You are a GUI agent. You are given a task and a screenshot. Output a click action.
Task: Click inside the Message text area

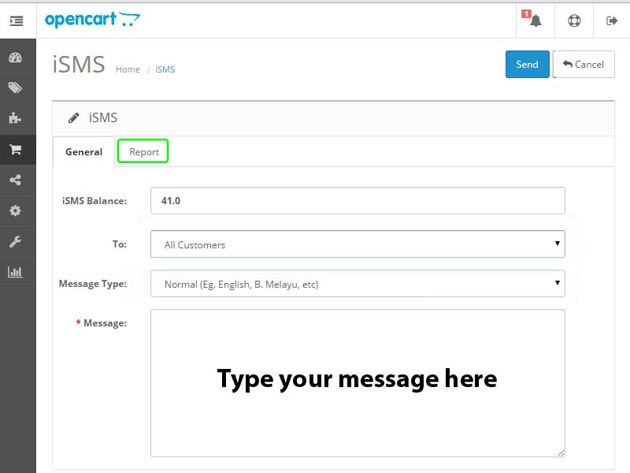point(358,383)
